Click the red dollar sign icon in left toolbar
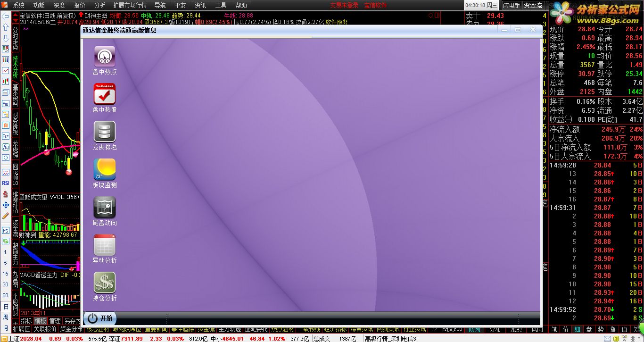644x342 pixels. point(6,194)
